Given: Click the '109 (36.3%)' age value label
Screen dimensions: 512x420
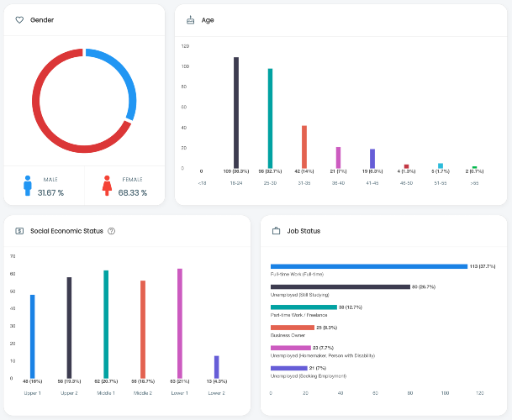Looking at the screenshot, I should (x=236, y=171).
